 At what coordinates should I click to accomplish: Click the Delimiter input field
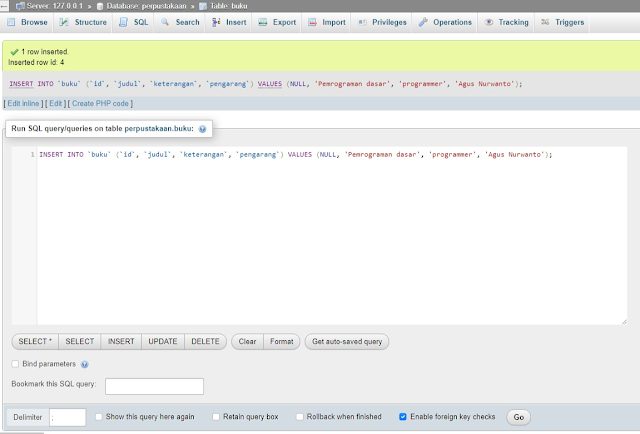tap(67, 417)
